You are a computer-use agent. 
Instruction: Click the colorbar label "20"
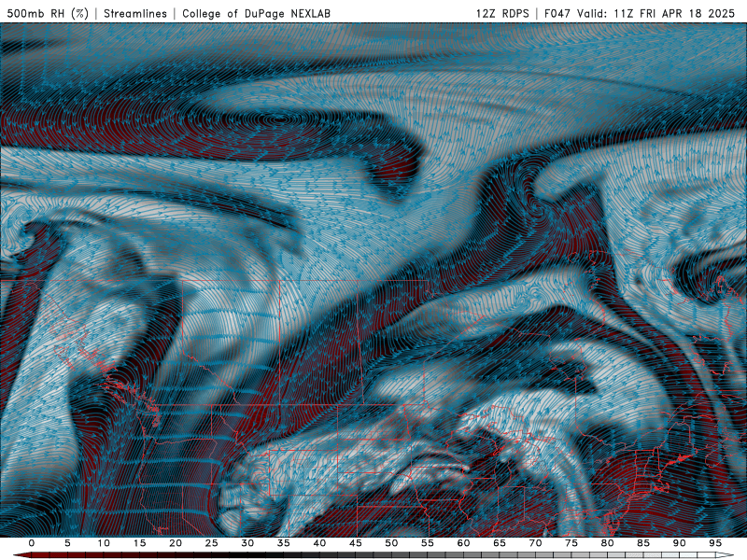176,543
